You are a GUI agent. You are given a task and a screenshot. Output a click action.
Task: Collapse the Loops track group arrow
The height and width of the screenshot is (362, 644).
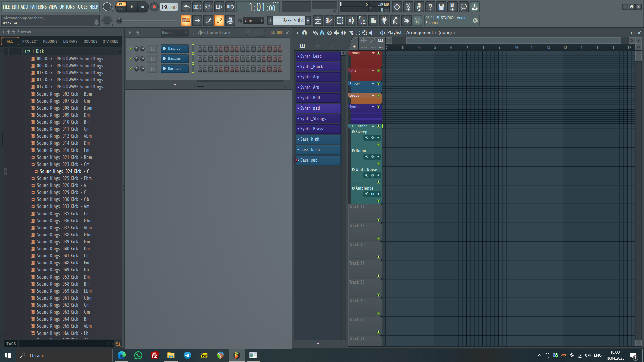(x=373, y=95)
